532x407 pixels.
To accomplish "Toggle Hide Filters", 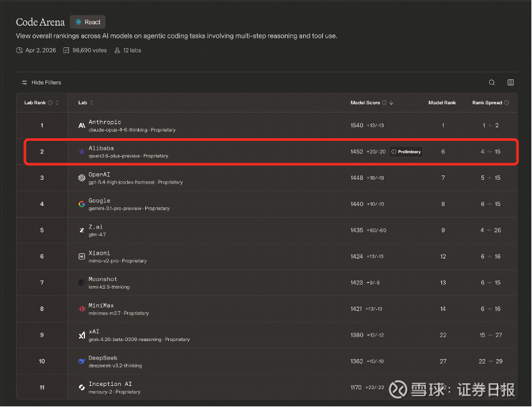I will 42,83.
